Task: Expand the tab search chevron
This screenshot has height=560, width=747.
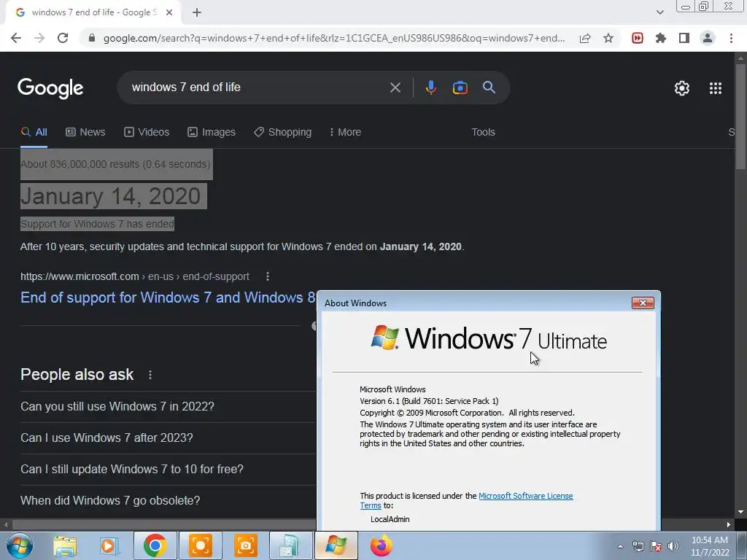Action: pos(659,12)
